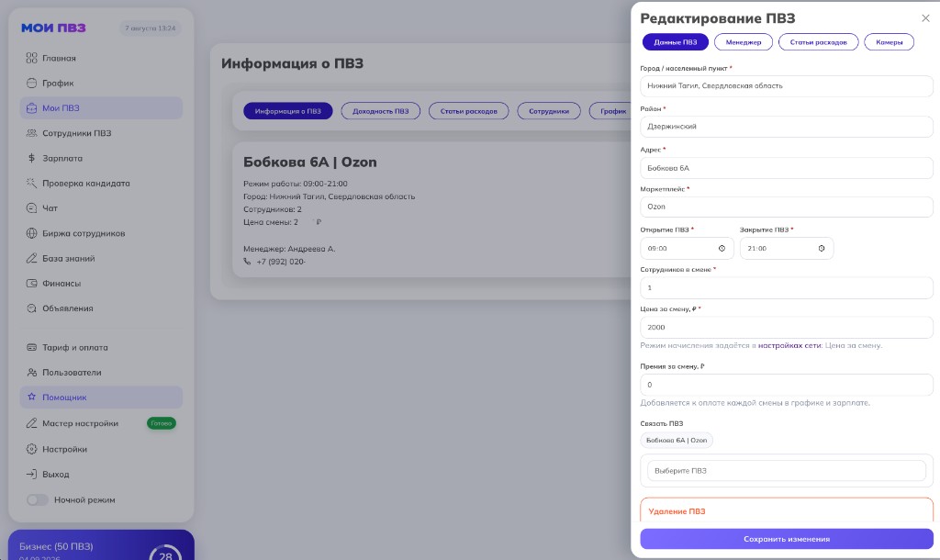
Task: Switch to the Данные ПВЗ tab
Action: pyautogui.click(x=675, y=42)
